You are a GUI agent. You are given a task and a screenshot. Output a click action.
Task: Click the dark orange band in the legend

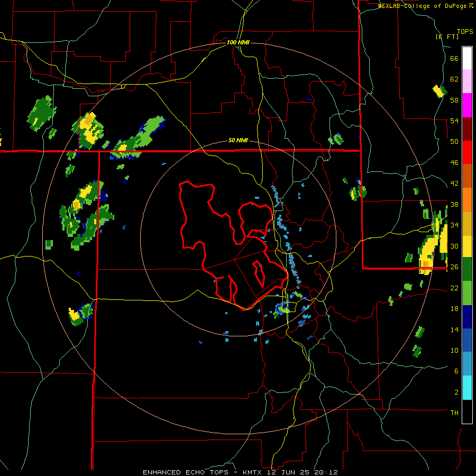pyautogui.click(x=467, y=176)
